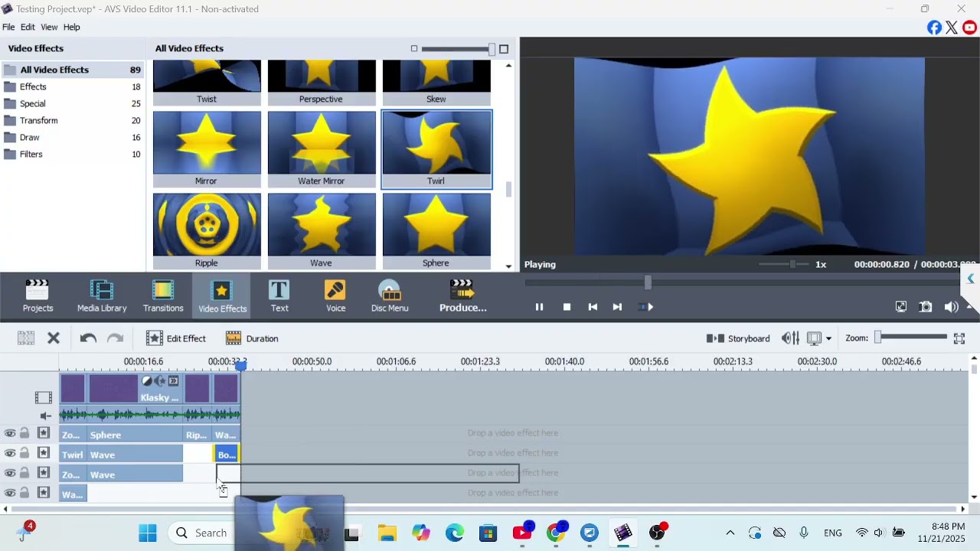Open the View menu

(x=49, y=27)
